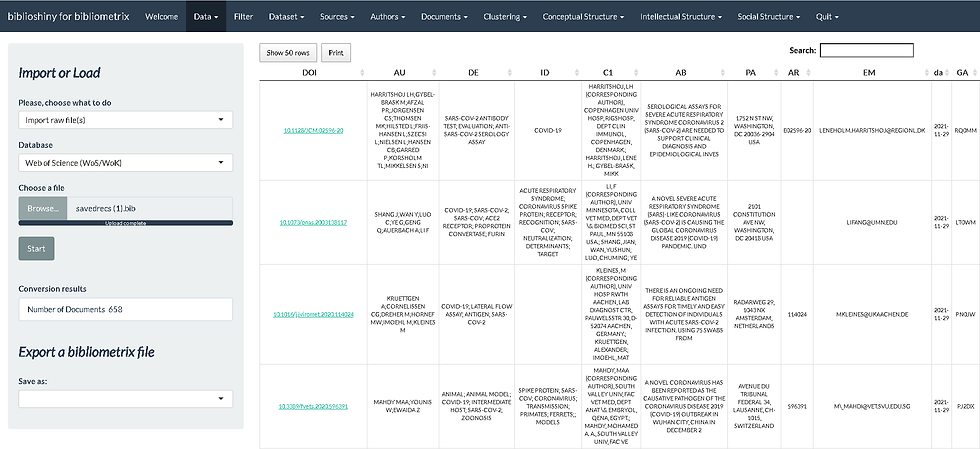Click the AR cell value 596391
Screen dimensions: 980x449
click(x=799, y=406)
